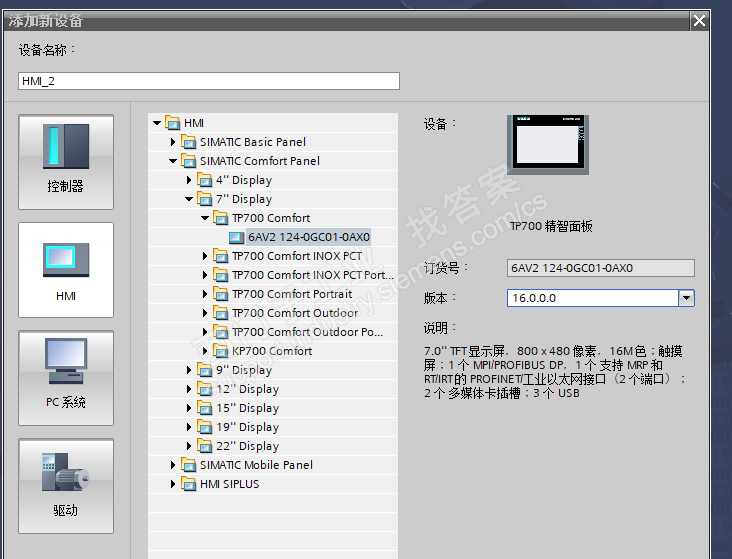
Task: Select the HMI SIPLUS label
Action: [x=230, y=484]
